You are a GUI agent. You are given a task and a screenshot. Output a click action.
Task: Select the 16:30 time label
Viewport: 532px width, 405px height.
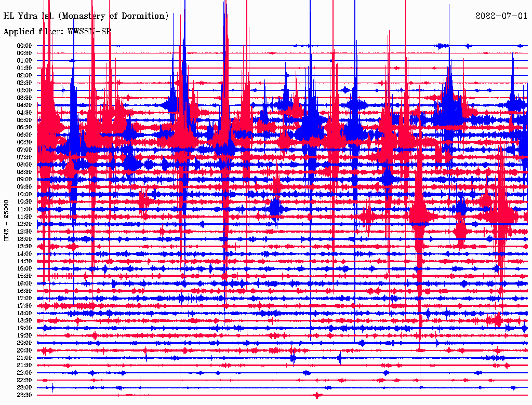click(24, 291)
